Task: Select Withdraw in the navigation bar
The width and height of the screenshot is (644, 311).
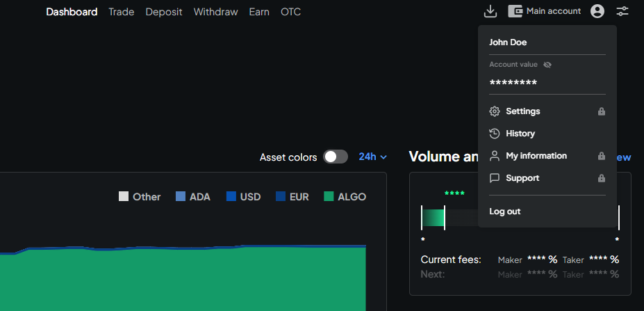Action: click(x=215, y=12)
